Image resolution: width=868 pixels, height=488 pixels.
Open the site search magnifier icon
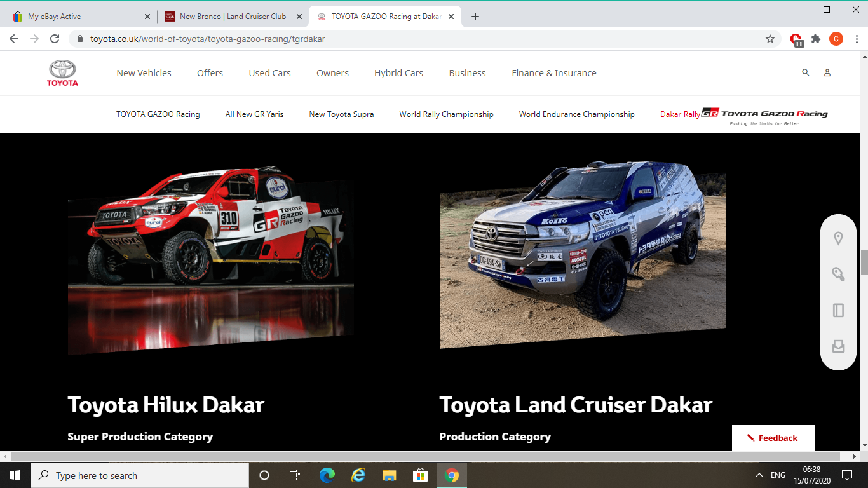pos(806,72)
